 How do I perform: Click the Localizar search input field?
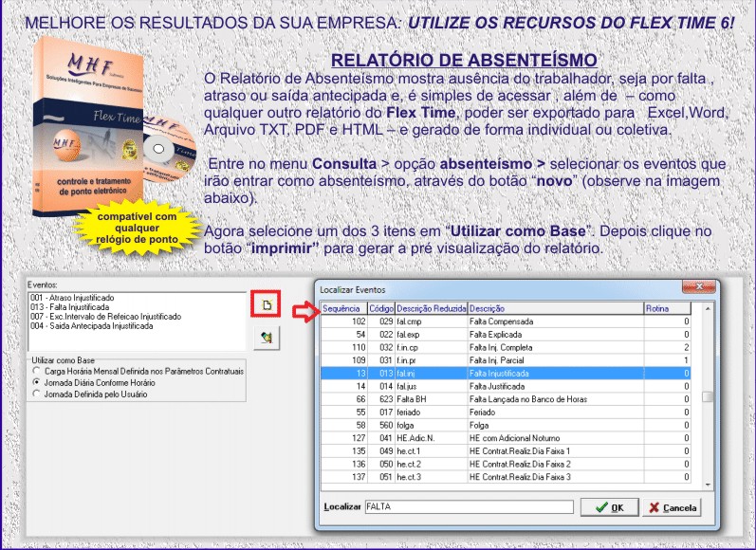470,506
